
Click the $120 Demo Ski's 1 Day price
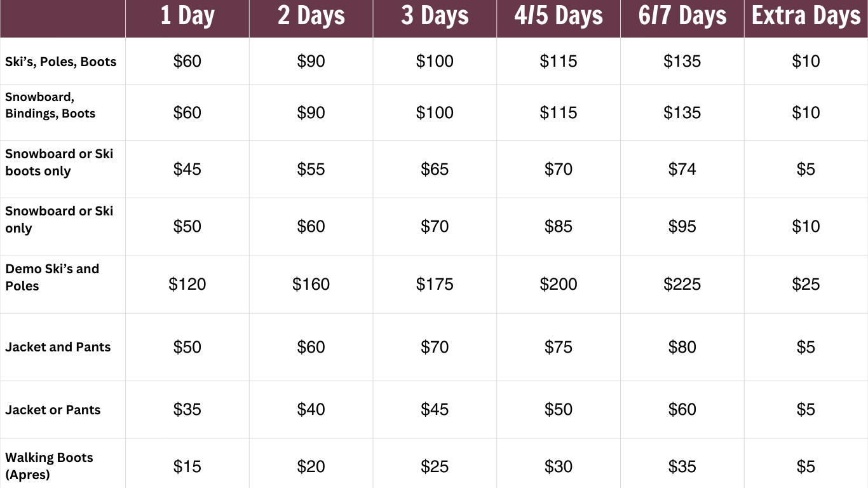pos(187,284)
